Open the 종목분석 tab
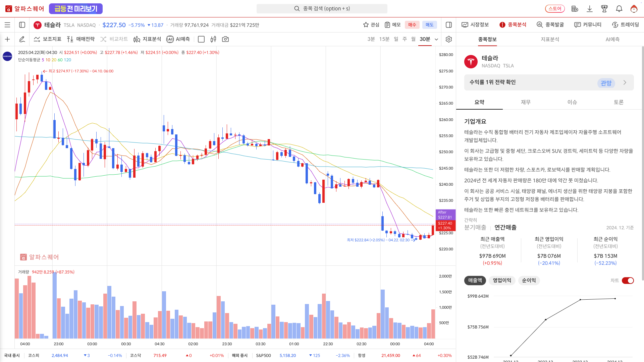Viewport: 644px width, 362px height. (x=513, y=25)
